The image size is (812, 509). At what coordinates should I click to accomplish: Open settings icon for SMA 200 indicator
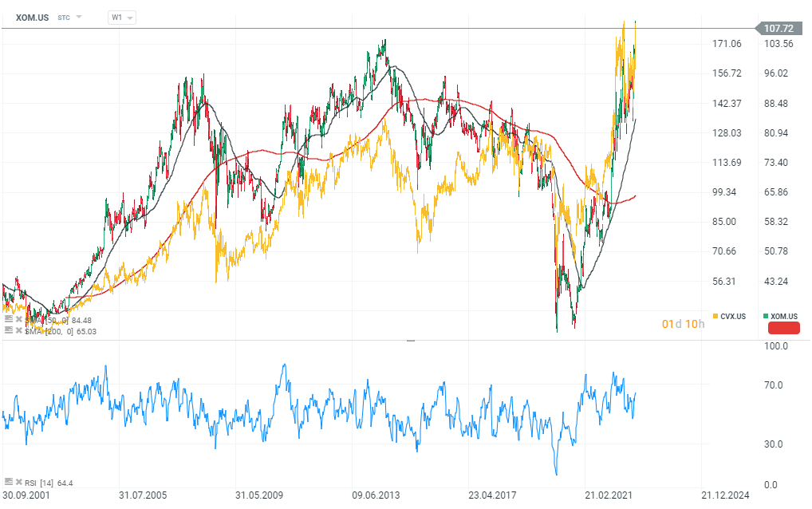tap(8, 329)
